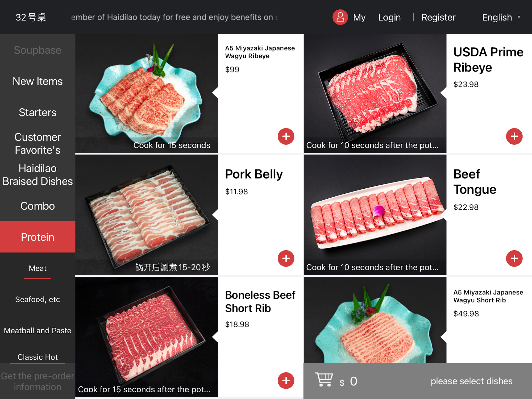Add Boneless Beef Short Rib to order
532x399 pixels.
tap(286, 380)
